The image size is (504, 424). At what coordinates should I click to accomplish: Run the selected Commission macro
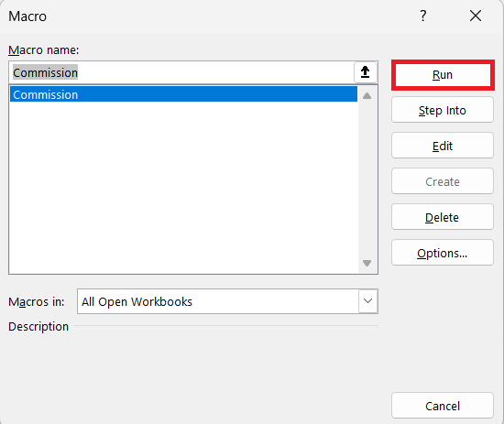[443, 75]
